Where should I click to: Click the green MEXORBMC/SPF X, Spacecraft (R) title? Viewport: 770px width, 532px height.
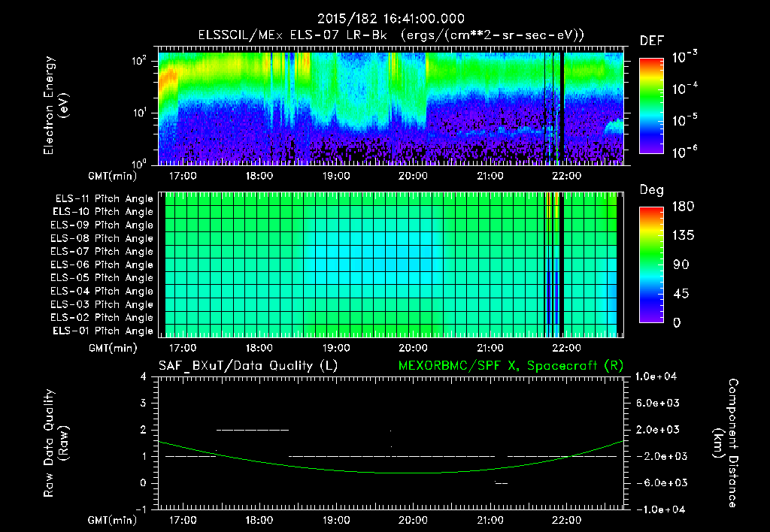click(511, 366)
